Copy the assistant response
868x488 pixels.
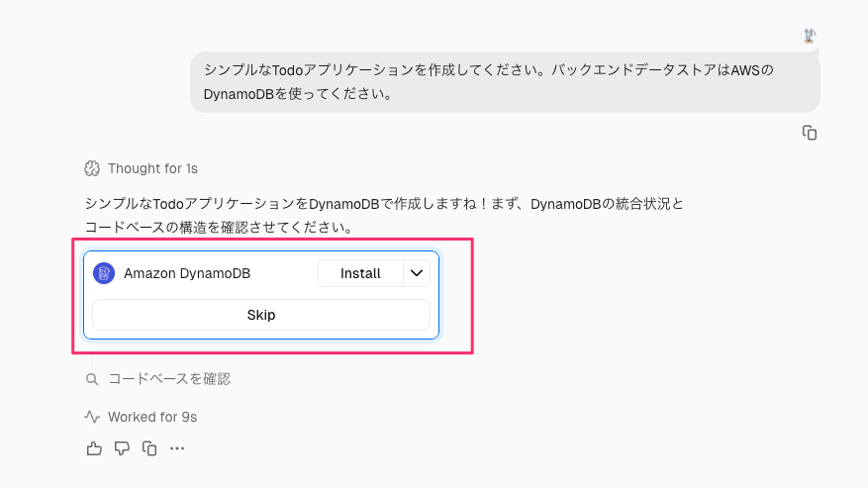149,448
